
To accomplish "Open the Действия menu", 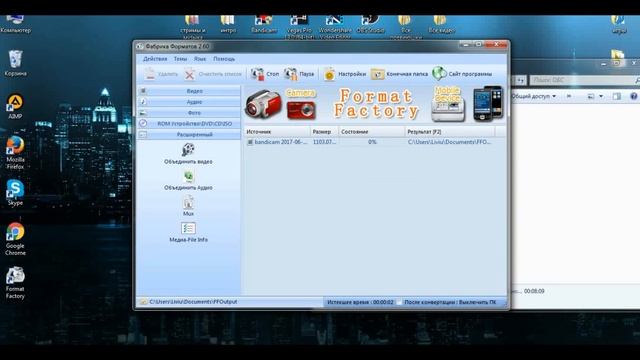I will point(155,59).
